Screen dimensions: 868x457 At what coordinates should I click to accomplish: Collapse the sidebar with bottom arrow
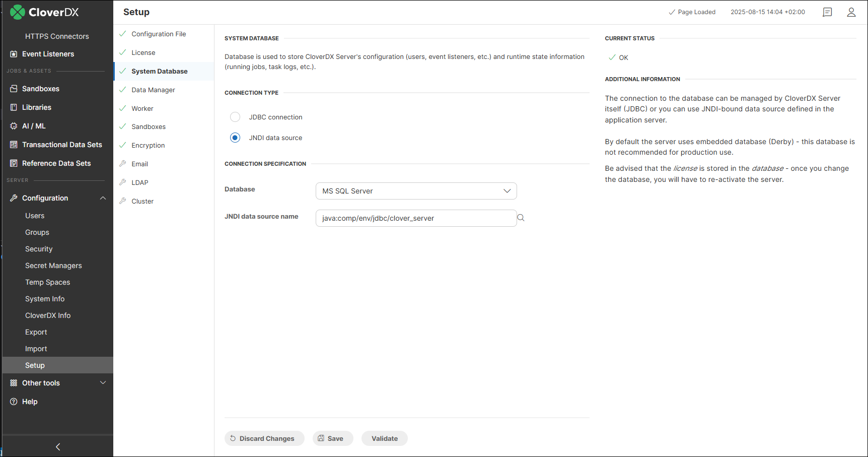coord(57,446)
